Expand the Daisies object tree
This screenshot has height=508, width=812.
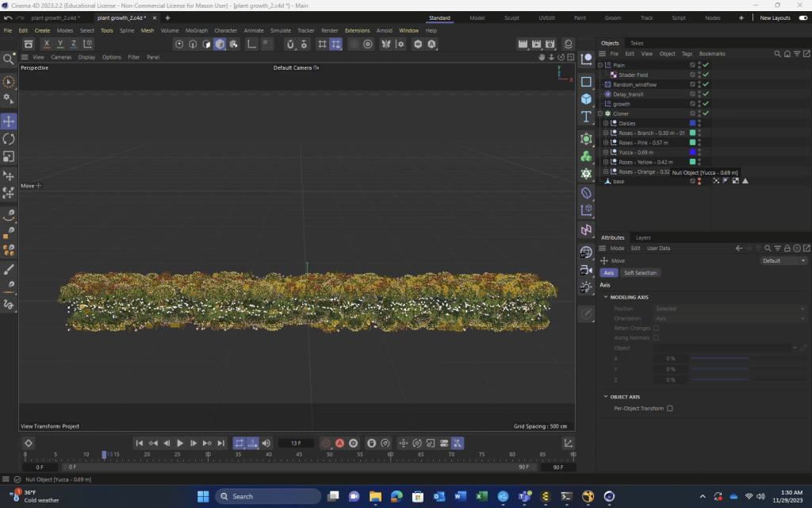(x=606, y=123)
